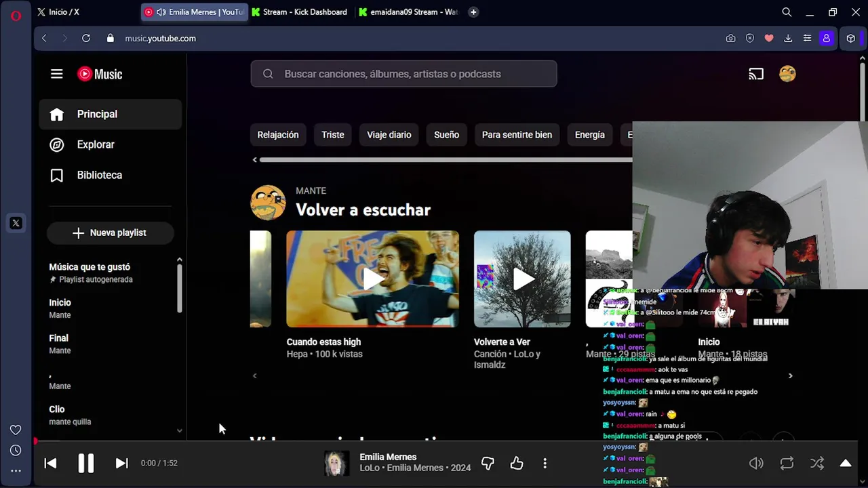Skip to the previous track
Image resolution: width=868 pixels, height=488 pixels.
(x=50, y=463)
